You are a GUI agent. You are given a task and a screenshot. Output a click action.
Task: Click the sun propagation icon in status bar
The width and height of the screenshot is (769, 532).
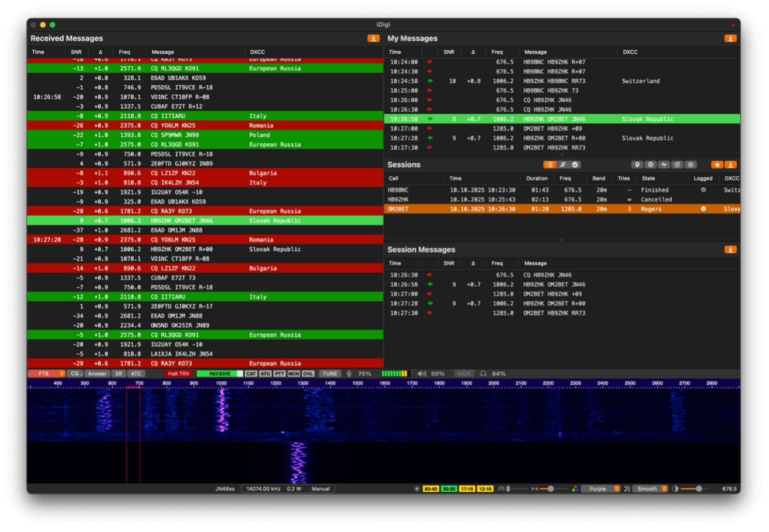coord(417,489)
